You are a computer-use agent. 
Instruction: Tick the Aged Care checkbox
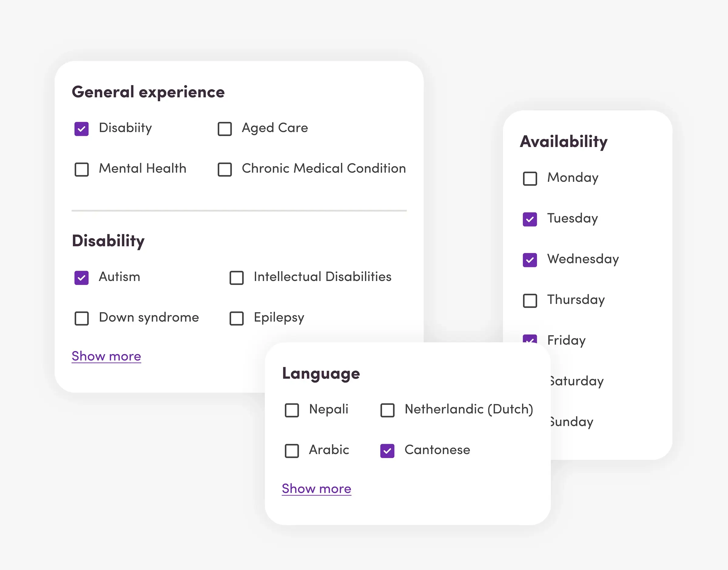click(x=225, y=129)
